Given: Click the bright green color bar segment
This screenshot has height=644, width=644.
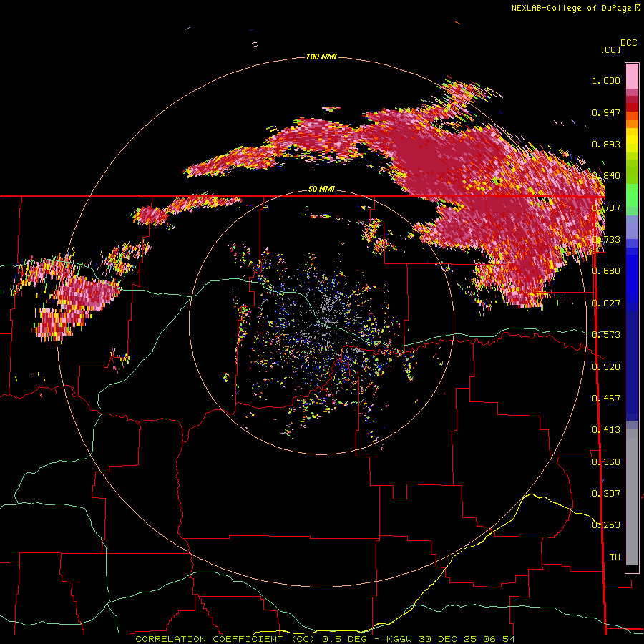Looking at the screenshot, I should 632,195.
